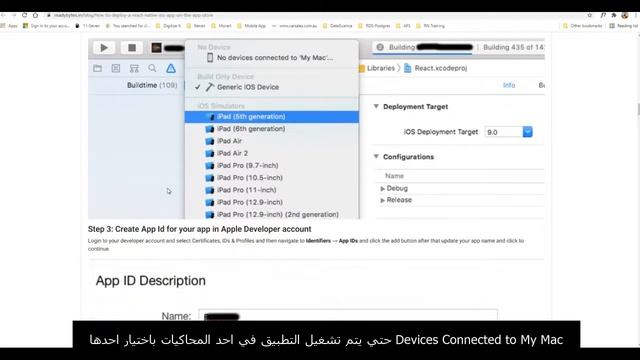Choose iPad Pro (10.5-inch) simulator
The width and height of the screenshot is (640, 360).
pyautogui.click(x=271, y=178)
